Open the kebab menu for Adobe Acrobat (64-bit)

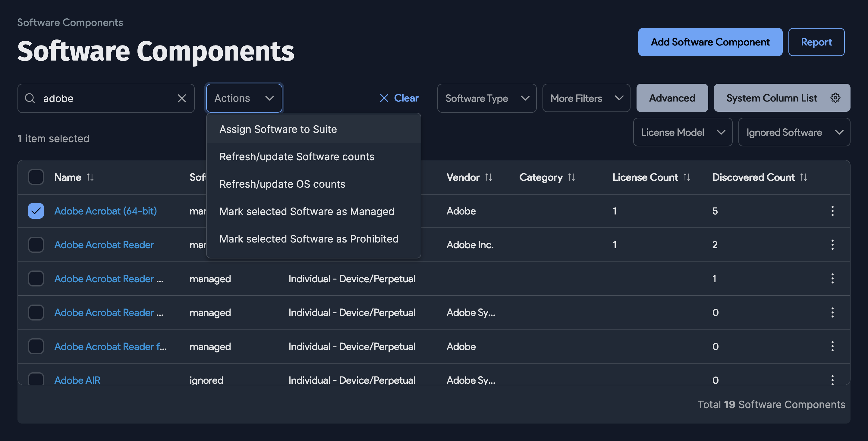coord(833,211)
